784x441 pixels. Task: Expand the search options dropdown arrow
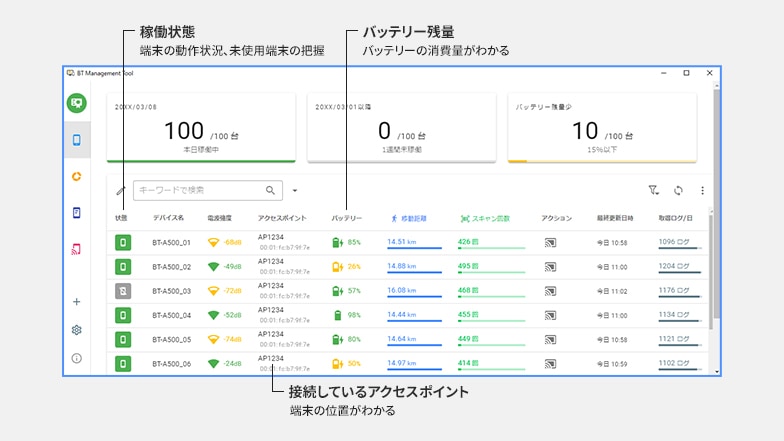coord(295,190)
